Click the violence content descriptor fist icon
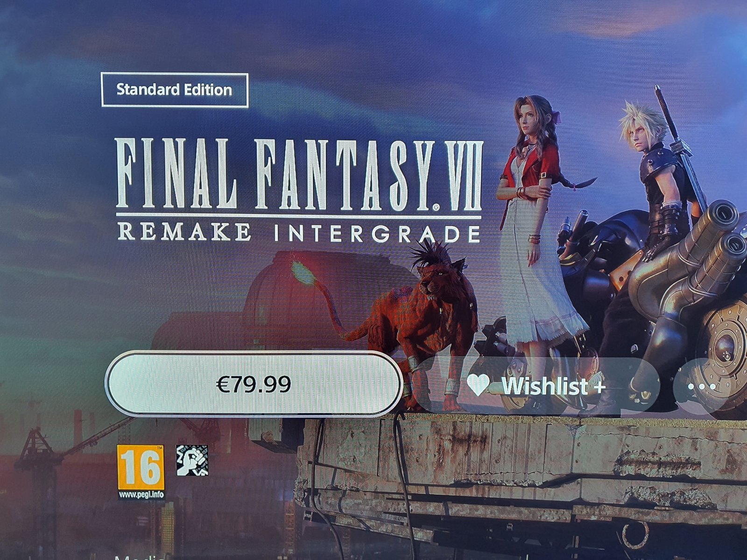Image resolution: width=747 pixels, height=560 pixels. tap(192, 461)
